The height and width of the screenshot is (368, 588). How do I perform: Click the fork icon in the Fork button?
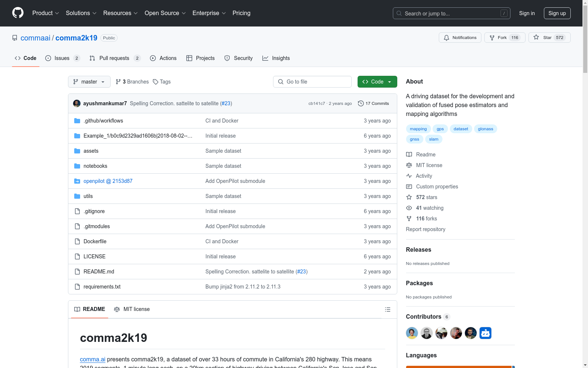(x=492, y=38)
